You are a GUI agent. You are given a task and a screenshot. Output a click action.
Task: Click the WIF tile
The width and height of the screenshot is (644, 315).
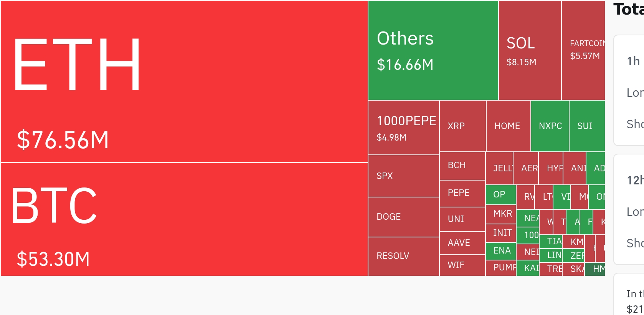click(462, 265)
